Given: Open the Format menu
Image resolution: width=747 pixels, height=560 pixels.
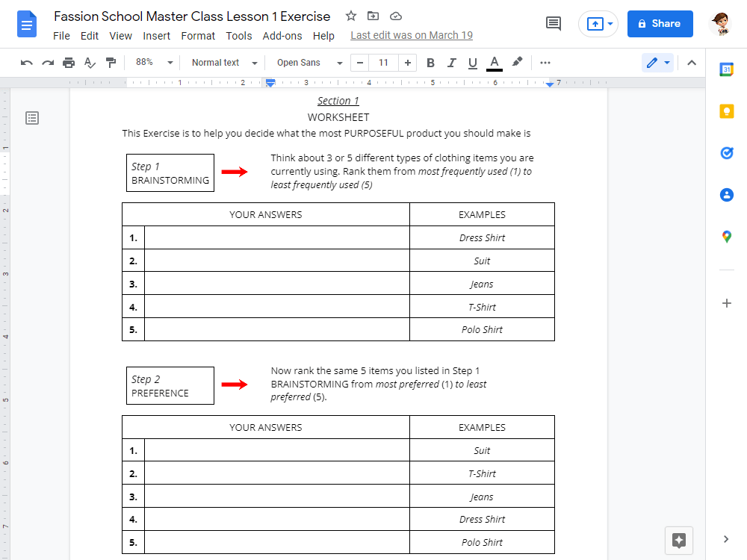Looking at the screenshot, I should click(x=198, y=36).
